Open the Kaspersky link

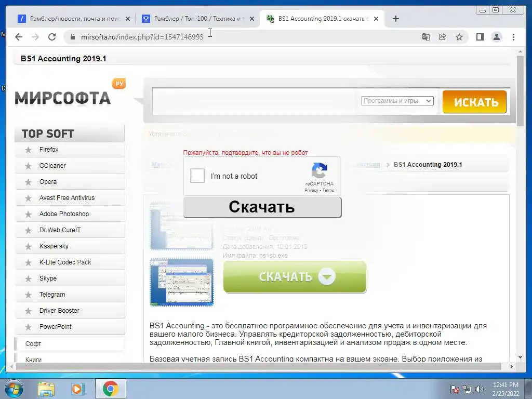[x=54, y=246]
